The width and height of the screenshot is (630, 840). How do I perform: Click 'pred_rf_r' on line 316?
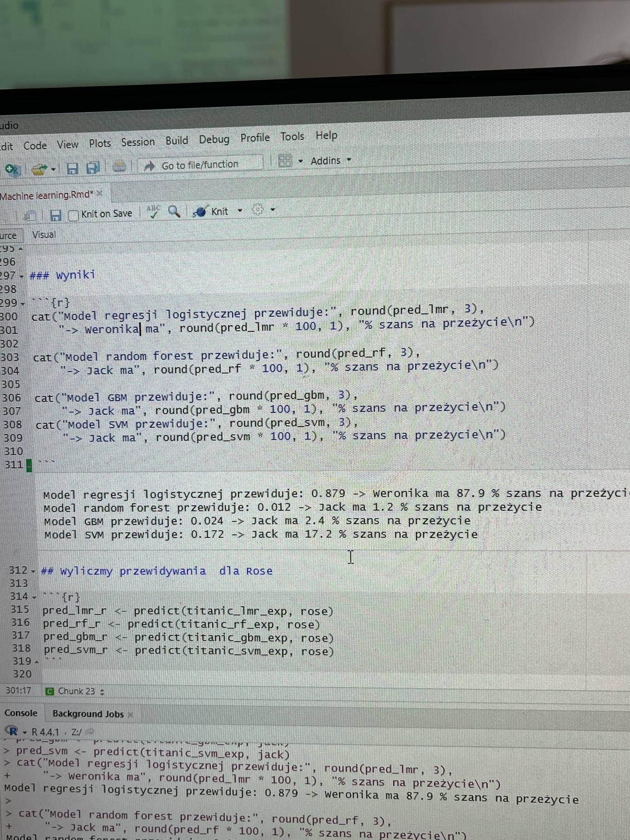click(x=71, y=624)
